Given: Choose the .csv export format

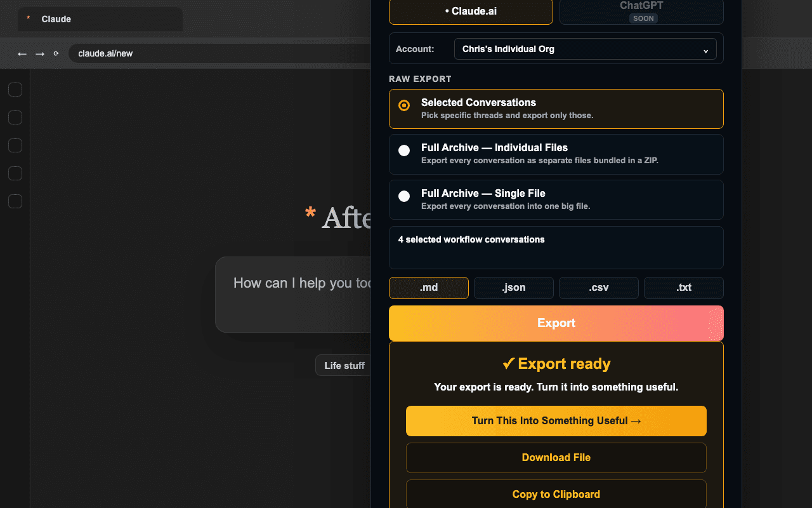Looking at the screenshot, I should (599, 288).
